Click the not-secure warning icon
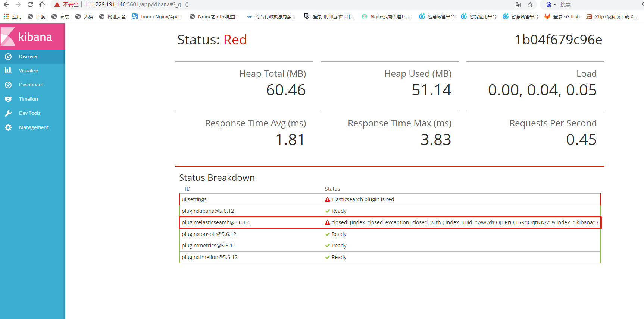644x319 pixels. [x=57, y=4]
